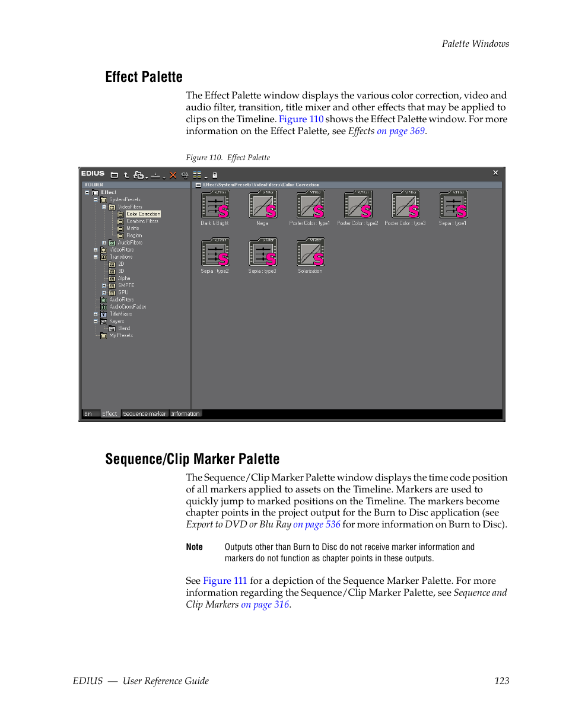
Task: Select the Region folder in tree
Action: [134, 236]
